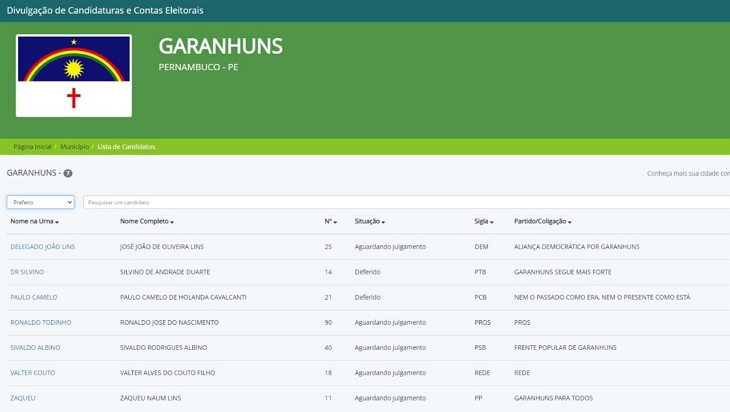Select Lista de Candidatos breadcrumb
The width and height of the screenshot is (730, 412).
(126, 147)
